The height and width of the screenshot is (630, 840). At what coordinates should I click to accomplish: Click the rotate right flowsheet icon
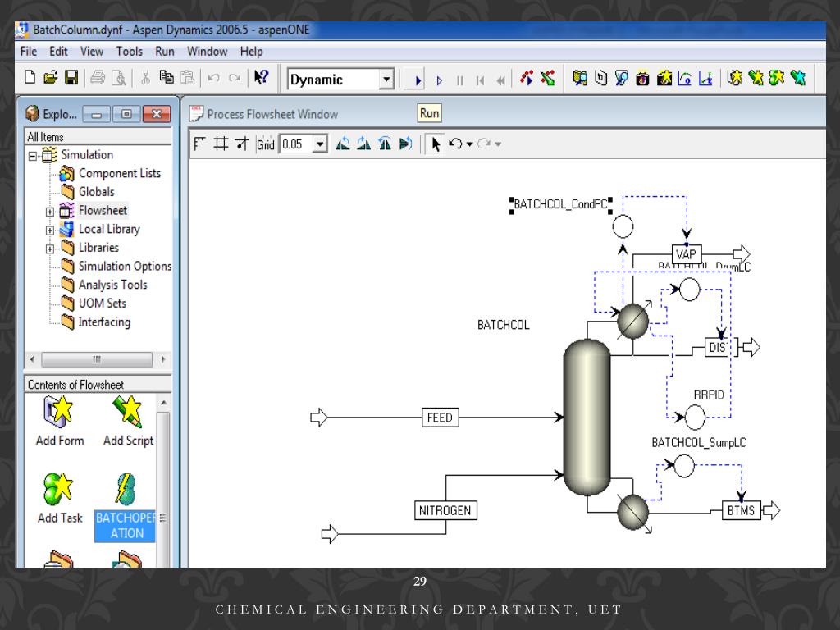coord(363,144)
